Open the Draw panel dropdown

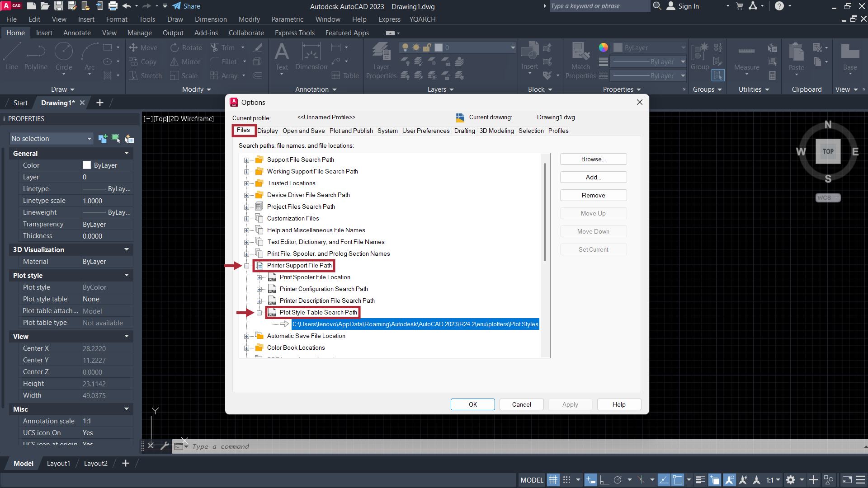pyautogui.click(x=62, y=89)
